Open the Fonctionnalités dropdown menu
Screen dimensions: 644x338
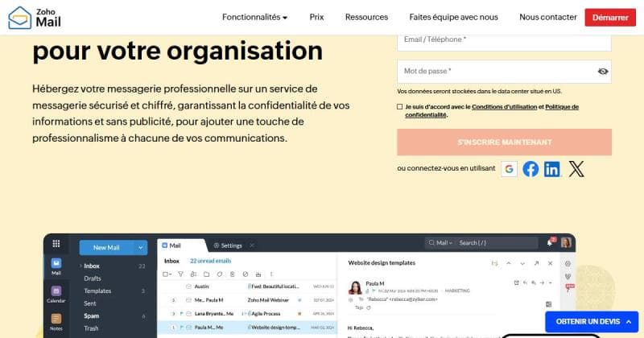pos(254,17)
